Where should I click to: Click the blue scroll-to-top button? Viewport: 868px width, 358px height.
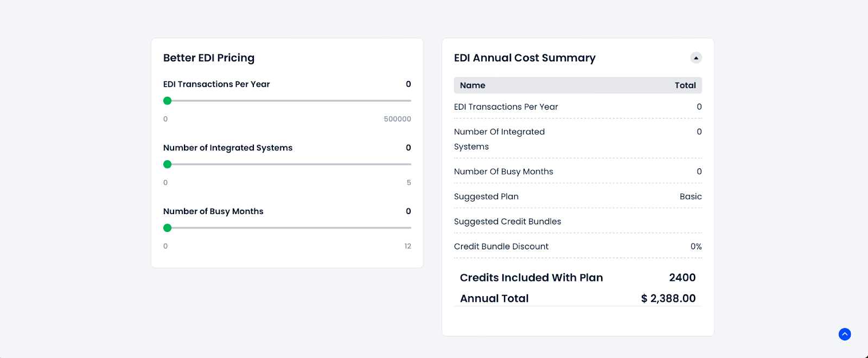844,334
